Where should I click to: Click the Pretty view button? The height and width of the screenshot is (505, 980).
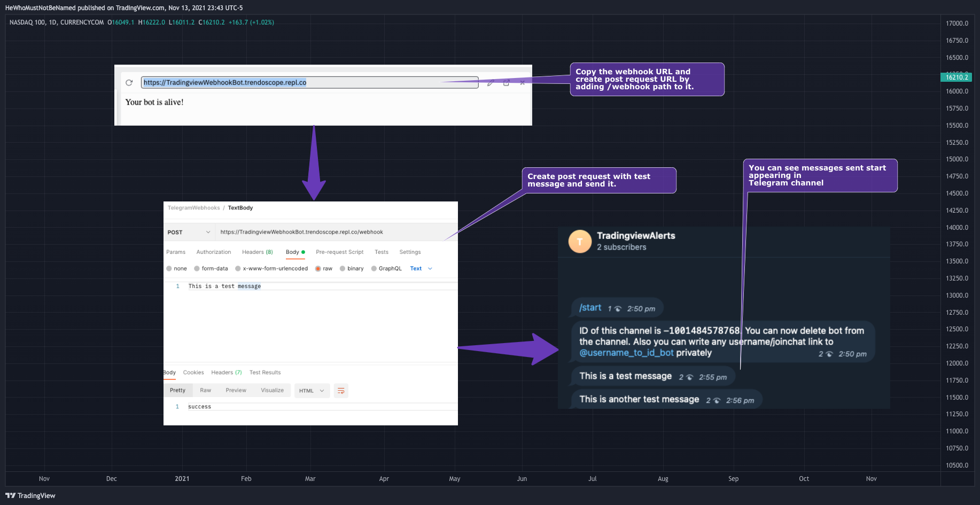point(178,391)
